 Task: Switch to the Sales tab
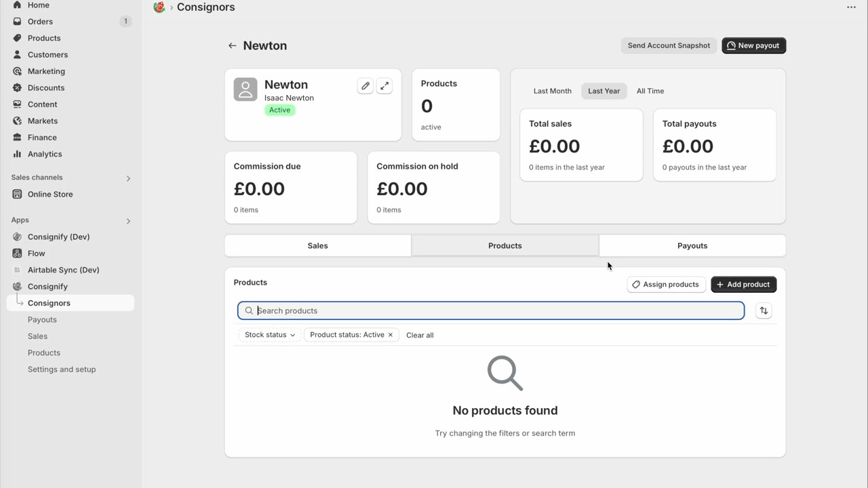click(x=317, y=246)
